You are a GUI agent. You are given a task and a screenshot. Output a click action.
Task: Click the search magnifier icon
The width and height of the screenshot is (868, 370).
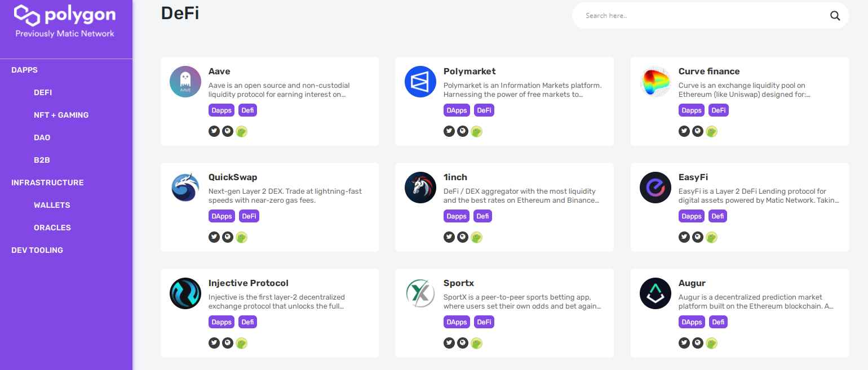coord(835,16)
